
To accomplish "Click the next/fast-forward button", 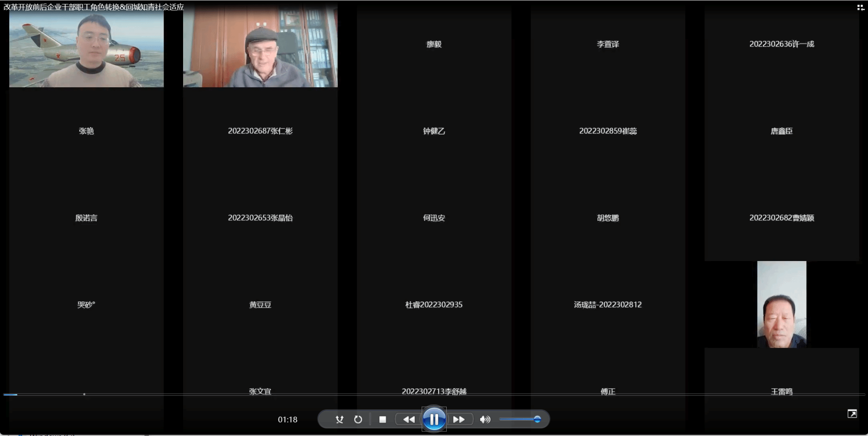I will pos(459,419).
